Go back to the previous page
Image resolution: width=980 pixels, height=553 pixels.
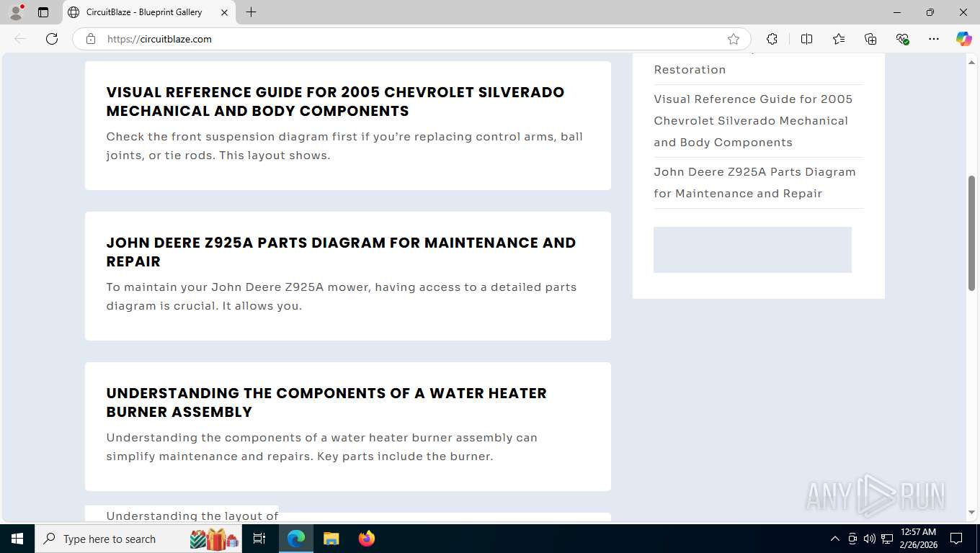(x=20, y=39)
